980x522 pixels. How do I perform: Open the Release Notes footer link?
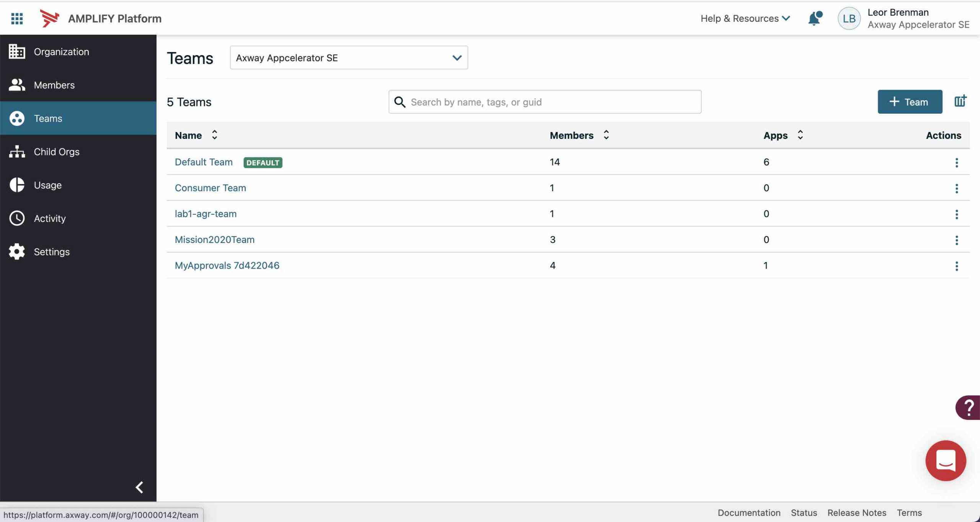pyautogui.click(x=857, y=512)
